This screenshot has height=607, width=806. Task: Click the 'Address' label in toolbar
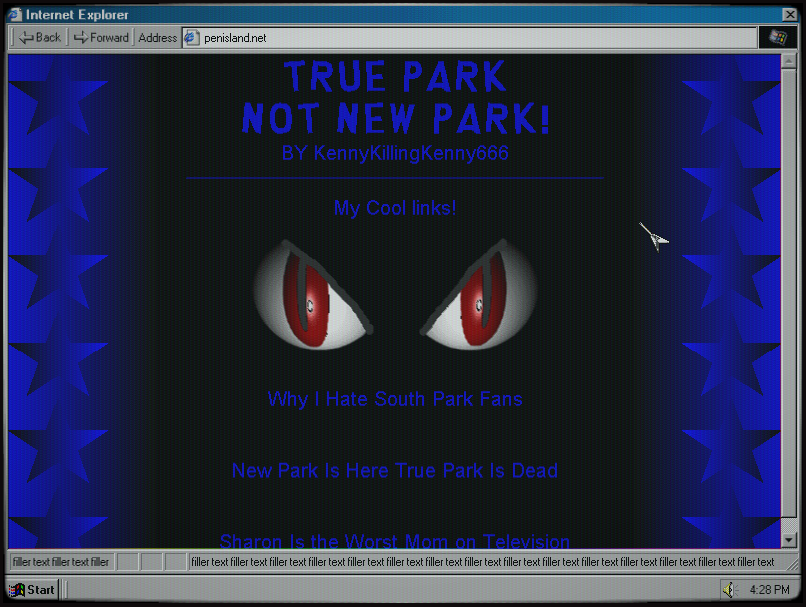(x=157, y=38)
